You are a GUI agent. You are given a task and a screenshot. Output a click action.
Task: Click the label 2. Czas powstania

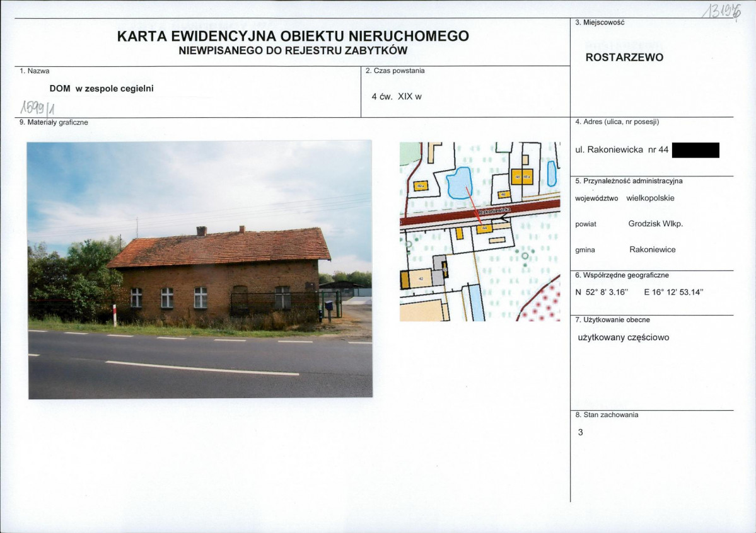coord(395,71)
